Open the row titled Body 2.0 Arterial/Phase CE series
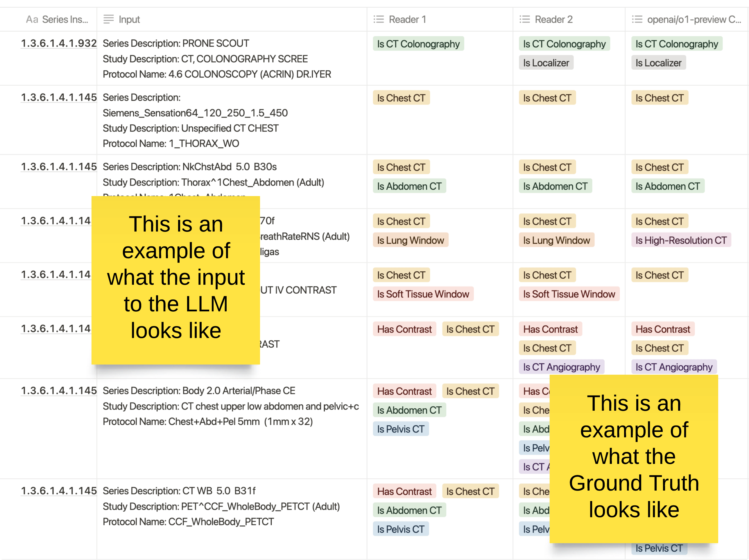This screenshot has width=749, height=560. point(59,390)
